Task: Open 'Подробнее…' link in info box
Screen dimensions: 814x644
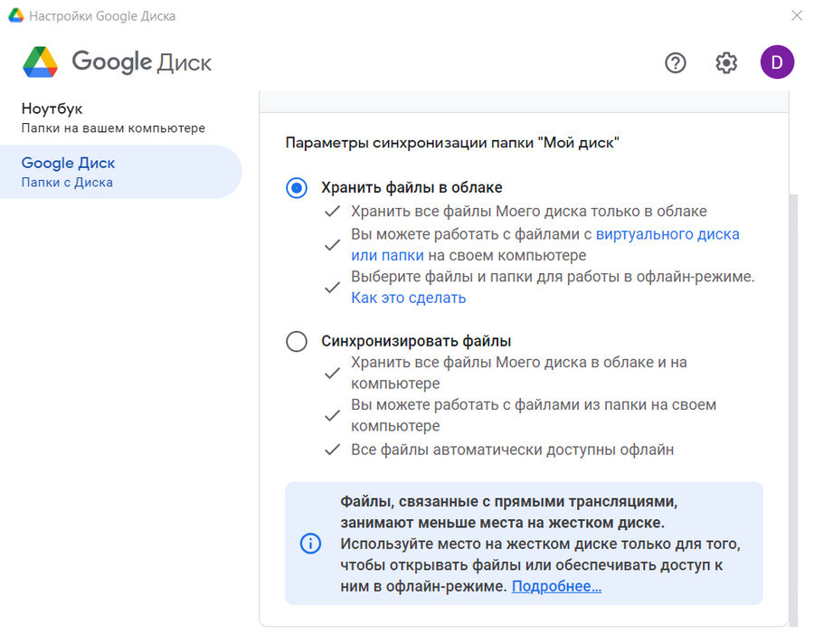Action: click(x=556, y=586)
